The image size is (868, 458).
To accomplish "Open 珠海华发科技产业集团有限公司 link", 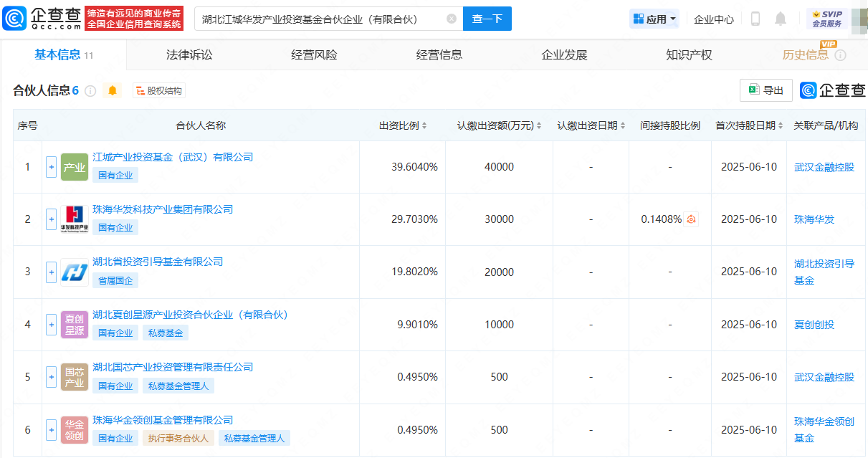I will click(163, 209).
